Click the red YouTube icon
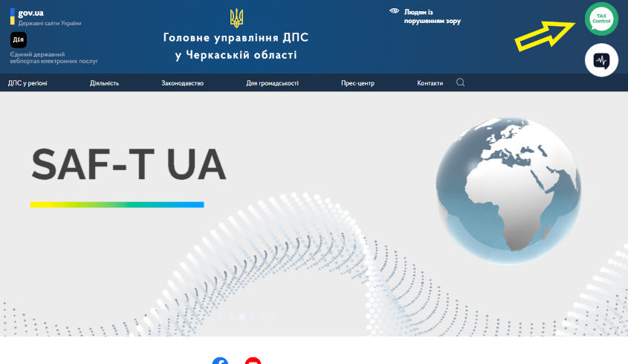 [x=253, y=361]
